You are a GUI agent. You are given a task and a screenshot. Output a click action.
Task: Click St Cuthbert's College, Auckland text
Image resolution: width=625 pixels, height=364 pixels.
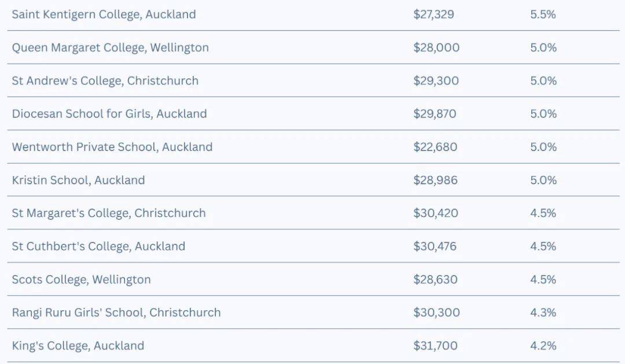[98, 246]
